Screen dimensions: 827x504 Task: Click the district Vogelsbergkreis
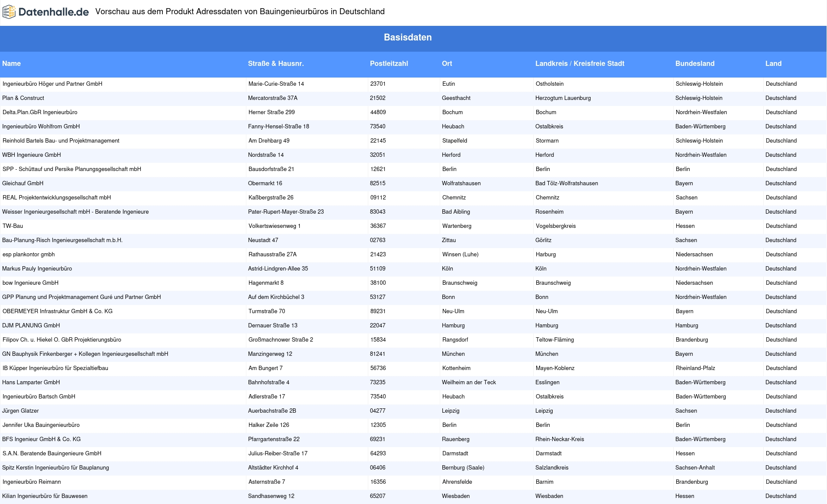(x=556, y=226)
